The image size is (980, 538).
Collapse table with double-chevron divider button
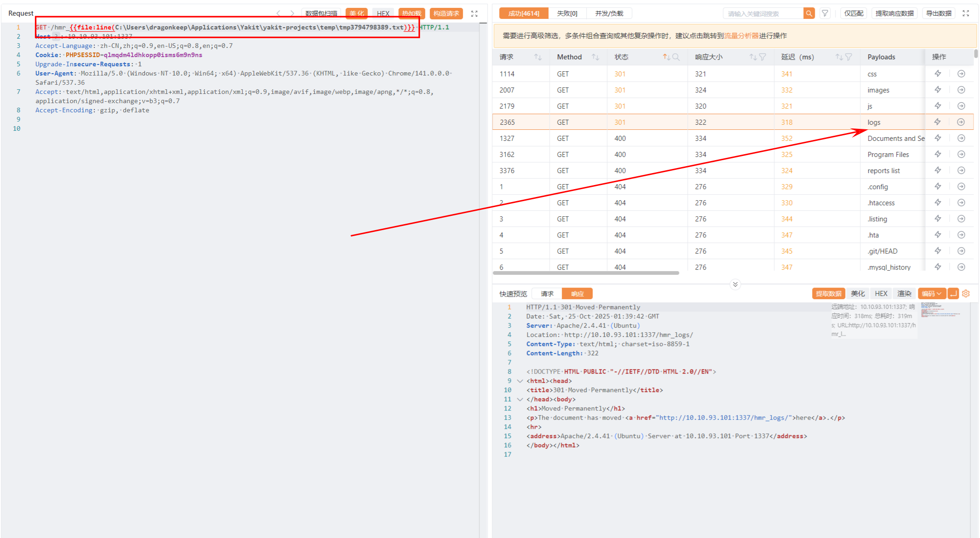point(735,284)
